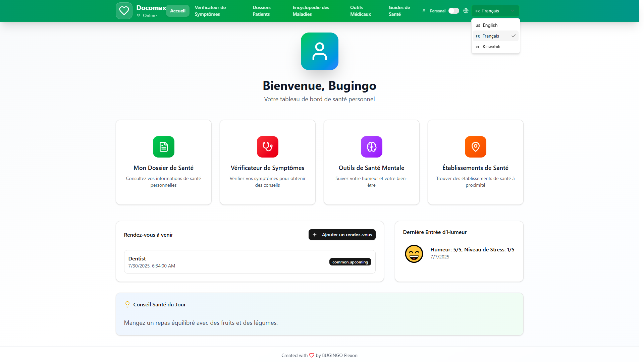
Task: Click the lightbulb health tip icon
Action: [x=127, y=304]
